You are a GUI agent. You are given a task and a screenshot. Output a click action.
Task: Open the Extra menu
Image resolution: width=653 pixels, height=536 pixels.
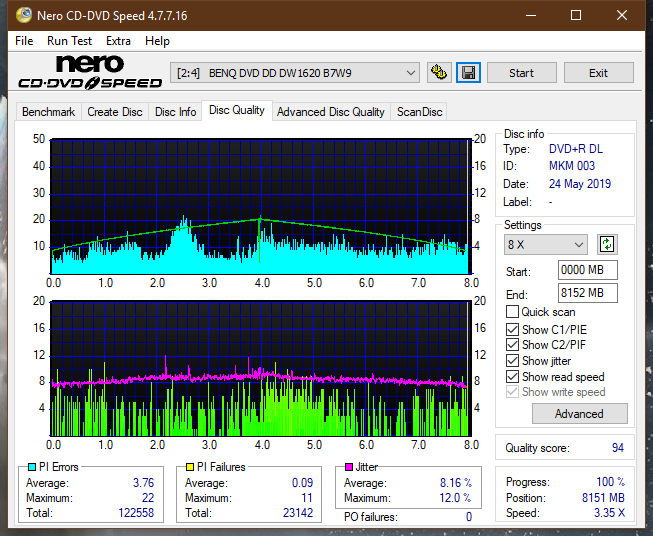point(118,41)
